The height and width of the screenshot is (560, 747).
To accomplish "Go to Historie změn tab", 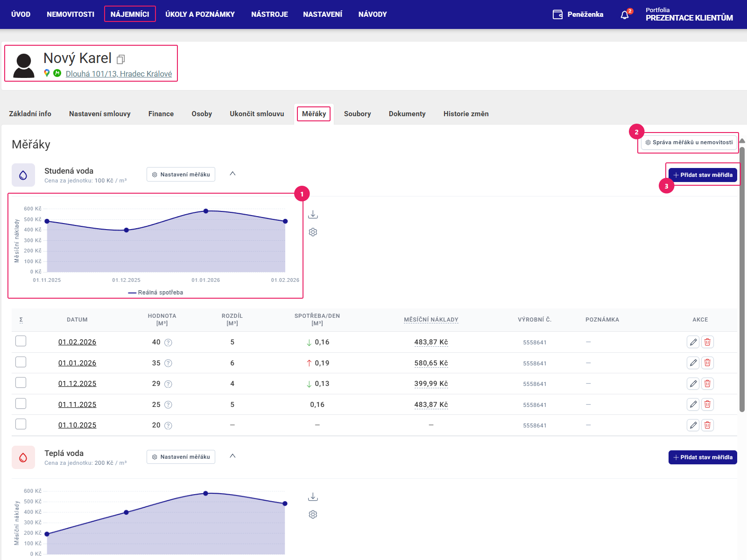I will [x=466, y=114].
